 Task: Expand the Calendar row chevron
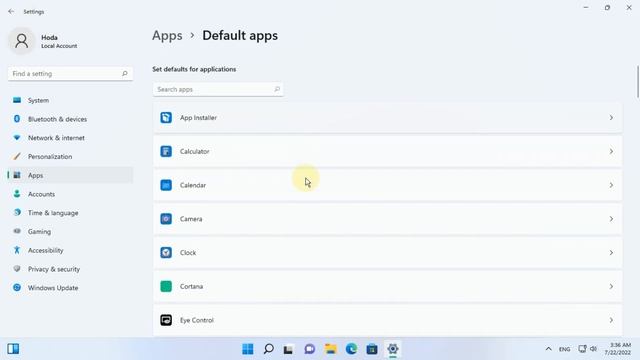point(611,185)
